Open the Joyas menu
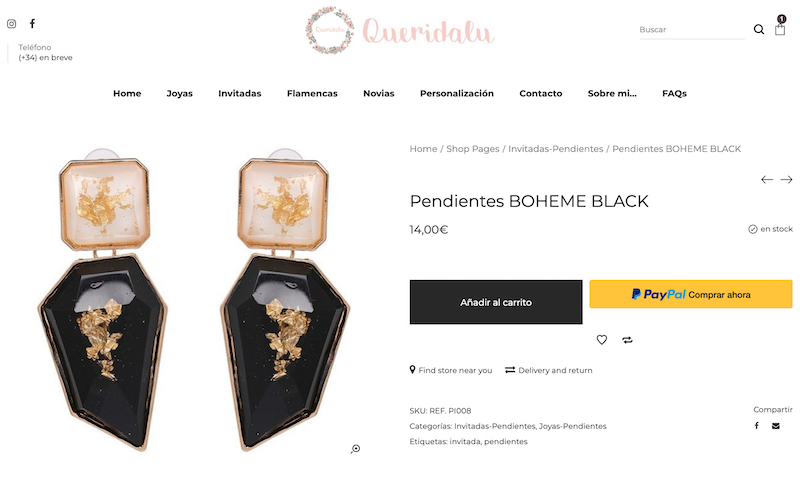This screenshot has width=800, height=498. (180, 93)
